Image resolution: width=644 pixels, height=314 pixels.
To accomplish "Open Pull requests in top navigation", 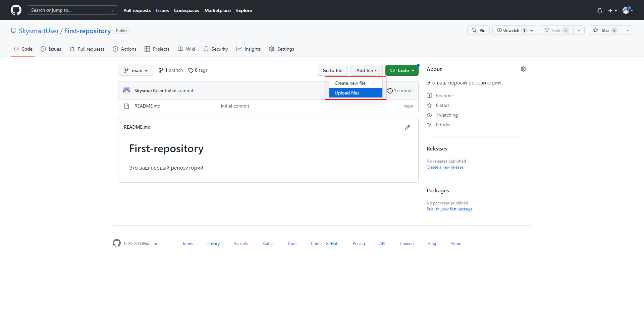I will pos(137,10).
